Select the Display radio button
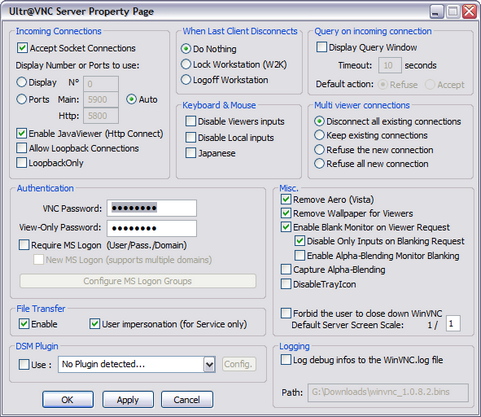This screenshot has height=417, width=481. (22, 82)
